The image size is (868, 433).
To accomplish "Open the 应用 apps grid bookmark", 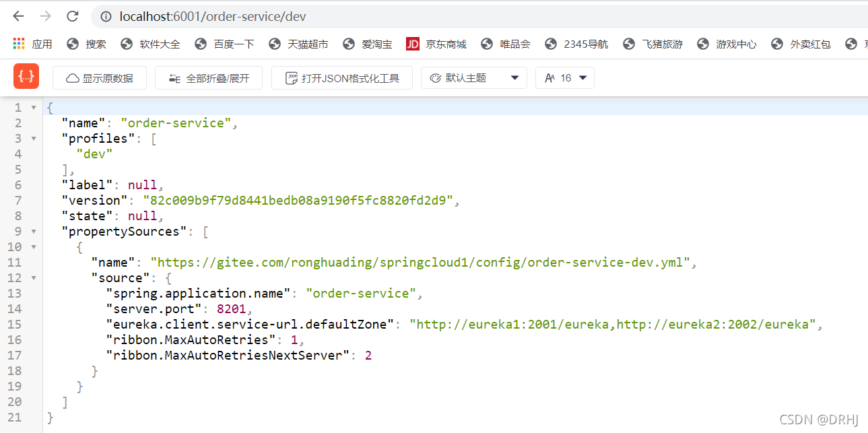I will click(32, 44).
